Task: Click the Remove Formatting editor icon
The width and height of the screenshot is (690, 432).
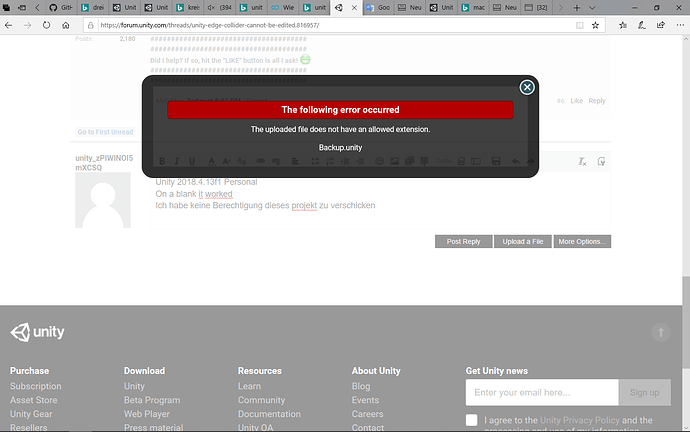Action: [x=582, y=161]
